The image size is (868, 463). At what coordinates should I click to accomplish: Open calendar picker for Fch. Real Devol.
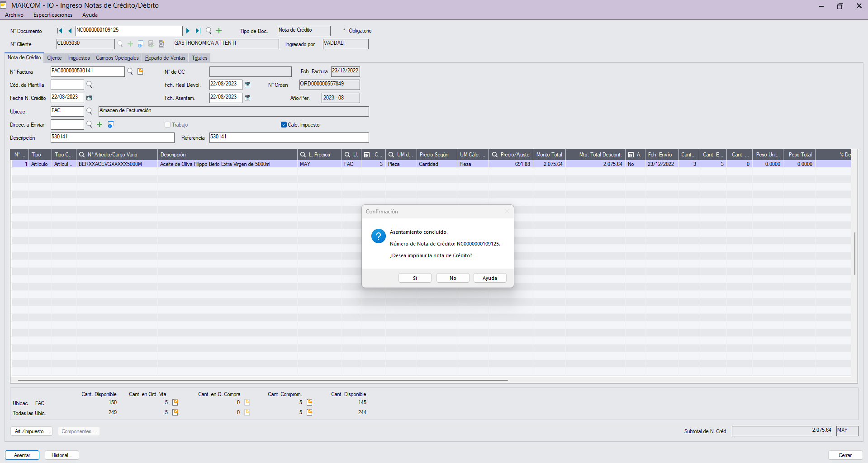click(247, 85)
